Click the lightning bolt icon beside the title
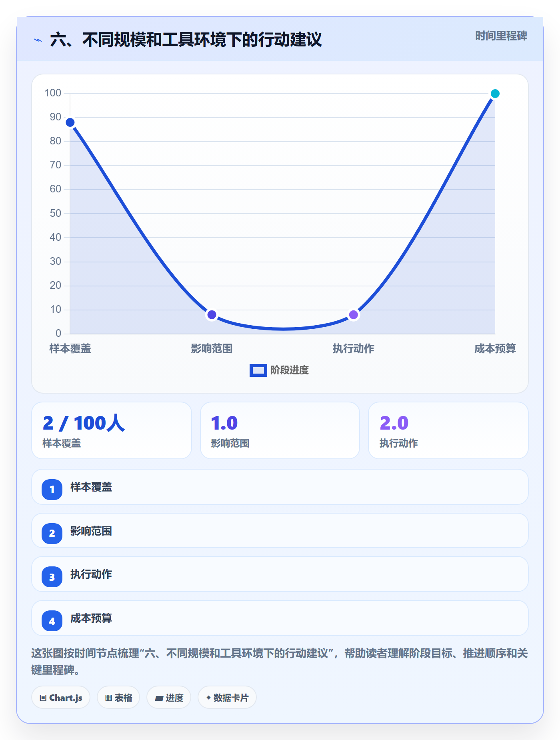Viewport: 560px width, 740px height. pyautogui.click(x=38, y=40)
